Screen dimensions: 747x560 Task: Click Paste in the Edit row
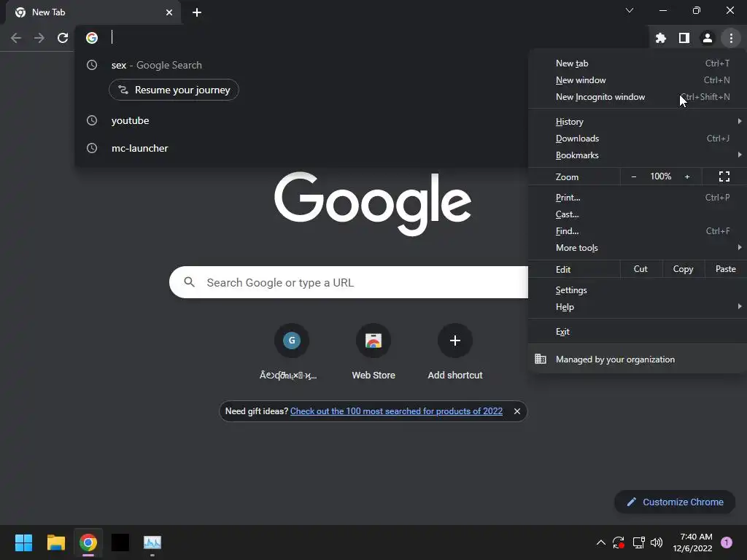tap(725, 269)
